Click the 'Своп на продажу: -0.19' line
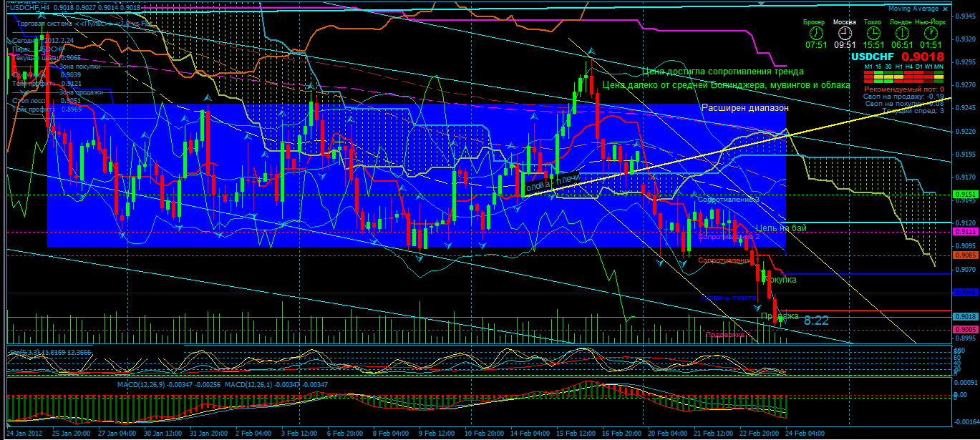This screenshot has height=440, width=980. [903, 97]
